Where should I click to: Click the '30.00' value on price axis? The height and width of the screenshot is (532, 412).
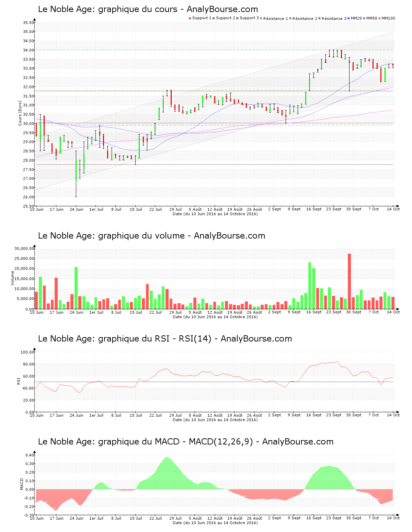pos(28,124)
